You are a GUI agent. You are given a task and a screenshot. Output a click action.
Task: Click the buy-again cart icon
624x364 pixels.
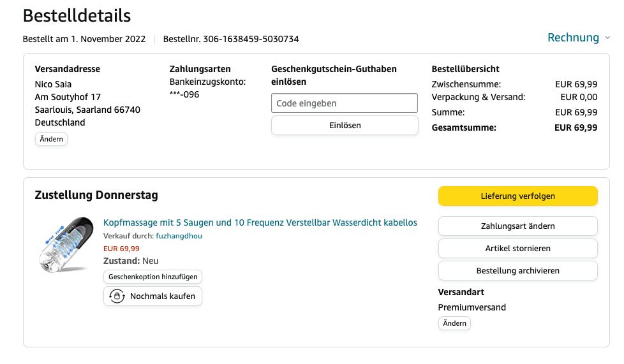[117, 296]
